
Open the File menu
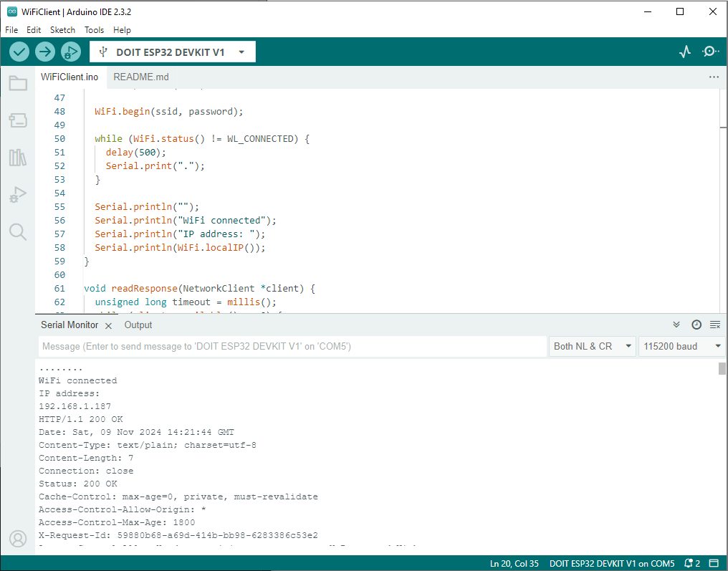pos(11,29)
